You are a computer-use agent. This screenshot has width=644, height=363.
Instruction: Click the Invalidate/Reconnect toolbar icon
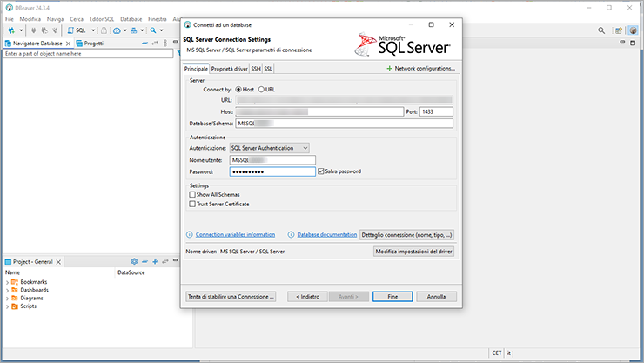coord(44,30)
